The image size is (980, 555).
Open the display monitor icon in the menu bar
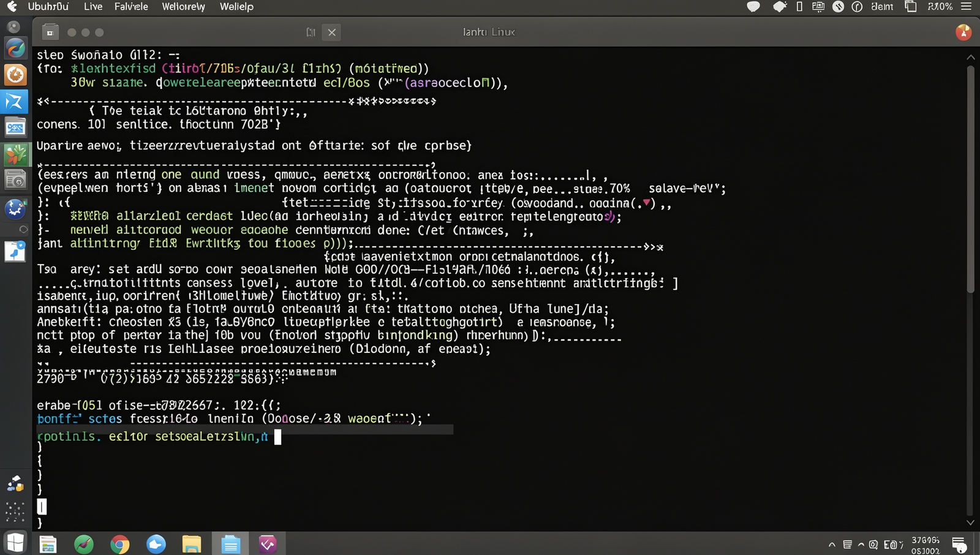point(818,7)
